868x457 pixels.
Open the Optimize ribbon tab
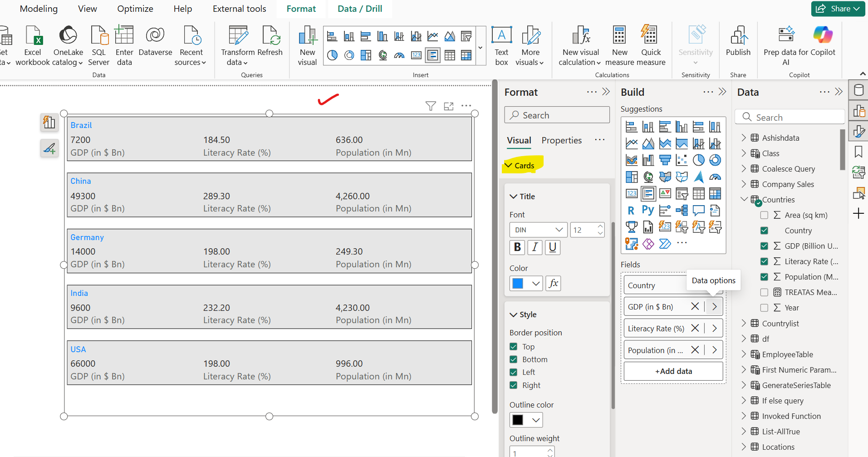pyautogui.click(x=135, y=9)
